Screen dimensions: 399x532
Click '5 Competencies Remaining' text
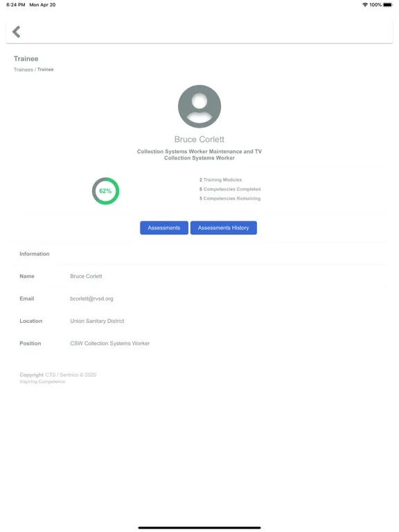(230, 199)
